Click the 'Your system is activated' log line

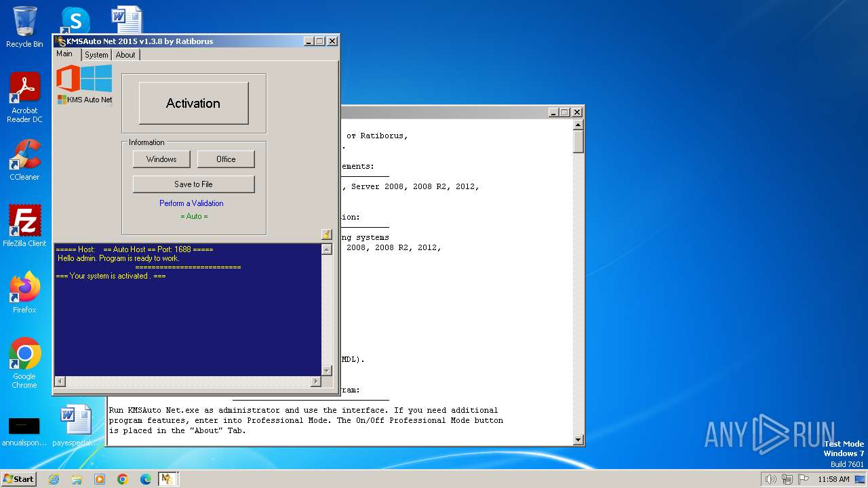coord(111,276)
